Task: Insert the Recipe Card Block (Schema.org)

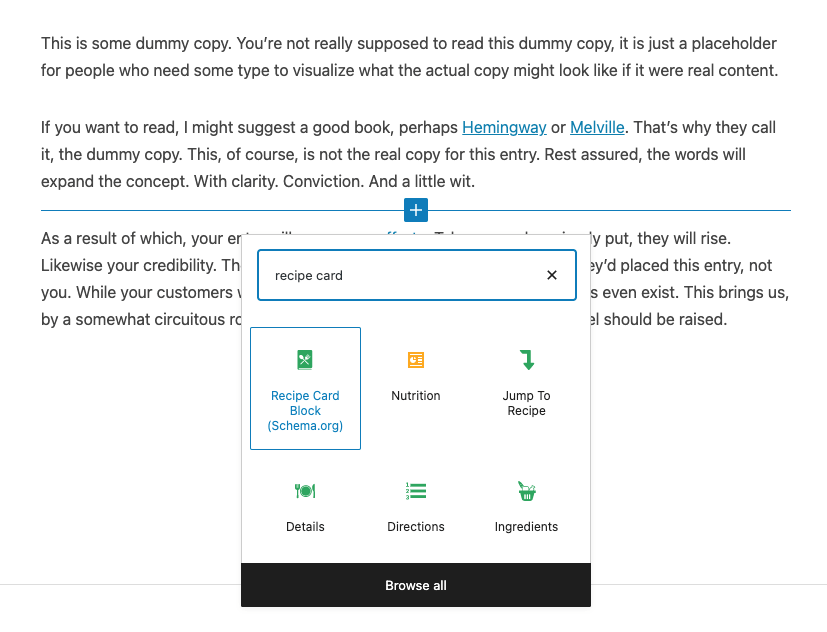Action: (x=305, y=388)
